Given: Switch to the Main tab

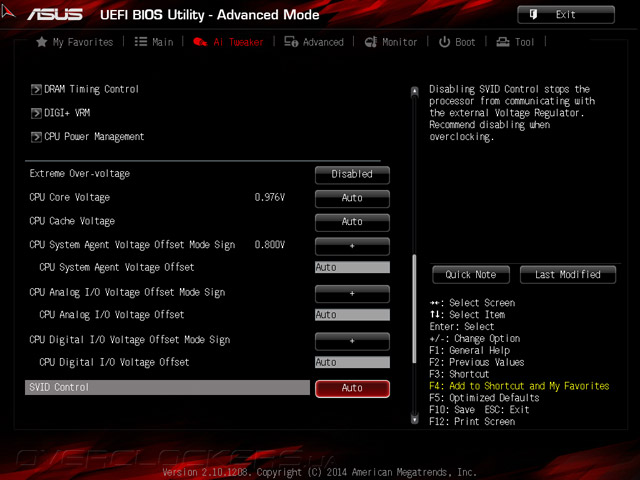Looking at the screenshot, I should [x=154, y=42].
